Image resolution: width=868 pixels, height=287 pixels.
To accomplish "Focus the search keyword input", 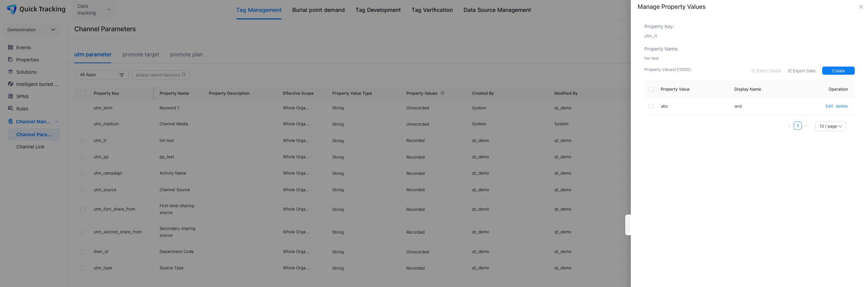I will (161, 75).
